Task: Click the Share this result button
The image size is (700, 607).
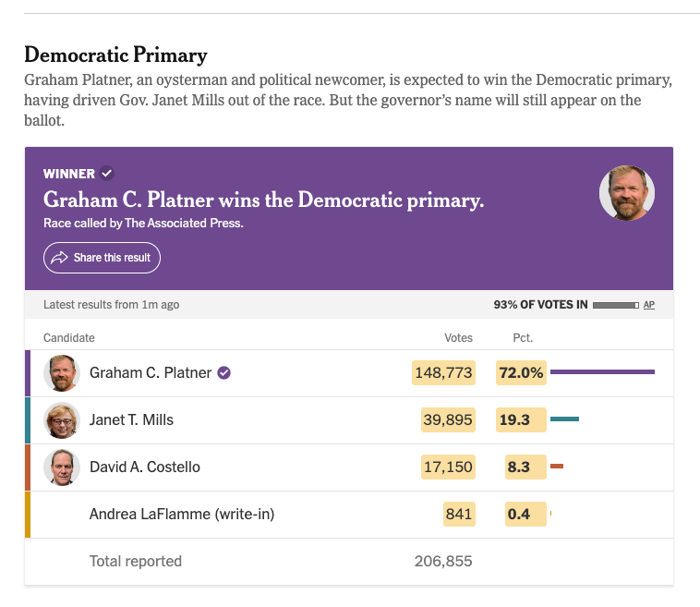Action: click(102, 258)
